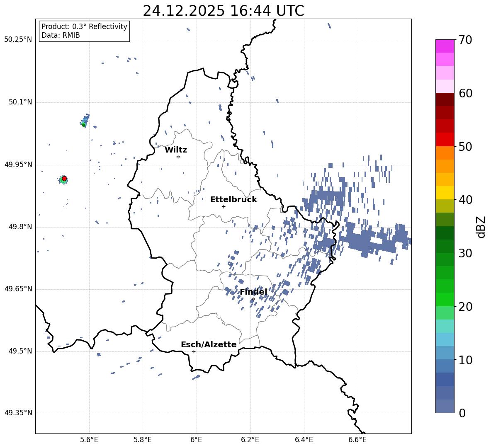491x448 pixels.
Task: Click the 6.2°E longitude label
Action: (x=250, y=440)
